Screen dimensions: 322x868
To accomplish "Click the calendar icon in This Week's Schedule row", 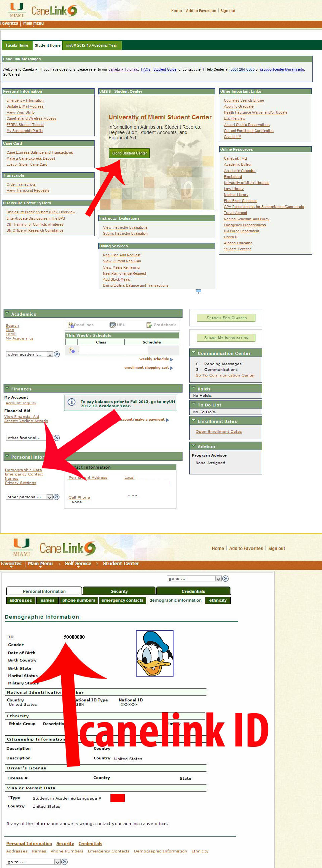I will (71, 350).
